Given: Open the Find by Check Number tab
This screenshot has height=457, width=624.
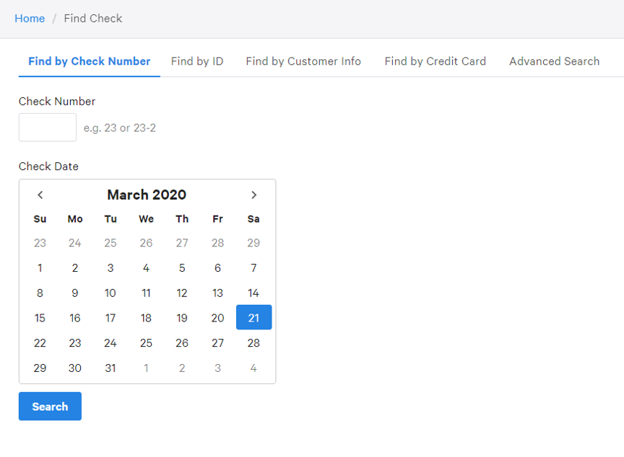Looking at the screenshot, I should tap(89, 61).
